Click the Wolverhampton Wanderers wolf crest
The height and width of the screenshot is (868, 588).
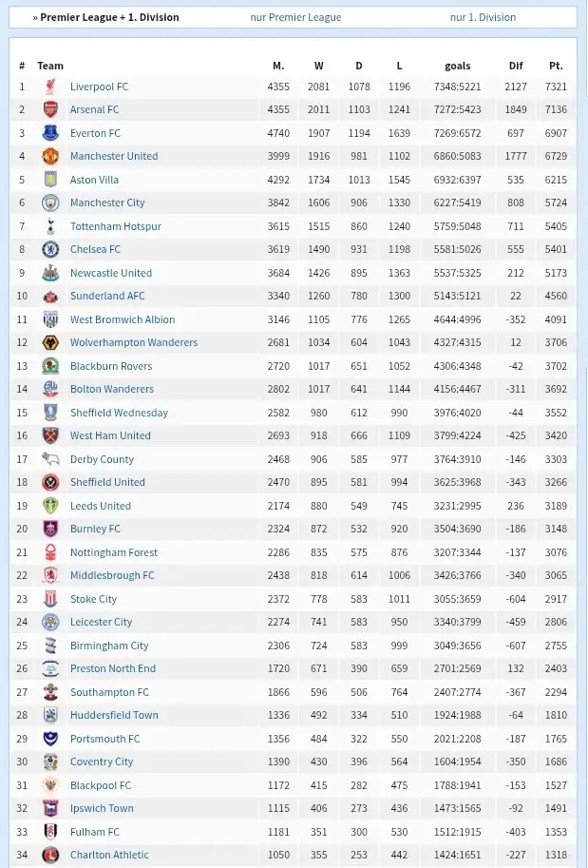pyautogui.click(x=50, y=343)
